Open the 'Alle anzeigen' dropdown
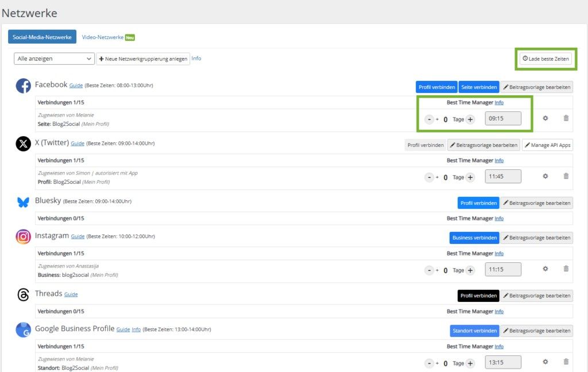Screen dimensions: 588x372 pos(55,59)
